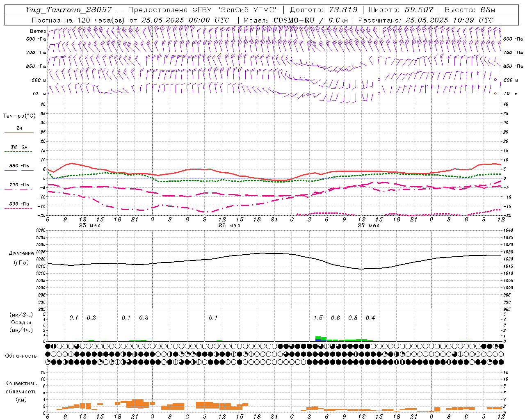Click the 850 гПа temperature legend label
The width and height of the screenshot is (525, 420).
coord(19,166)
